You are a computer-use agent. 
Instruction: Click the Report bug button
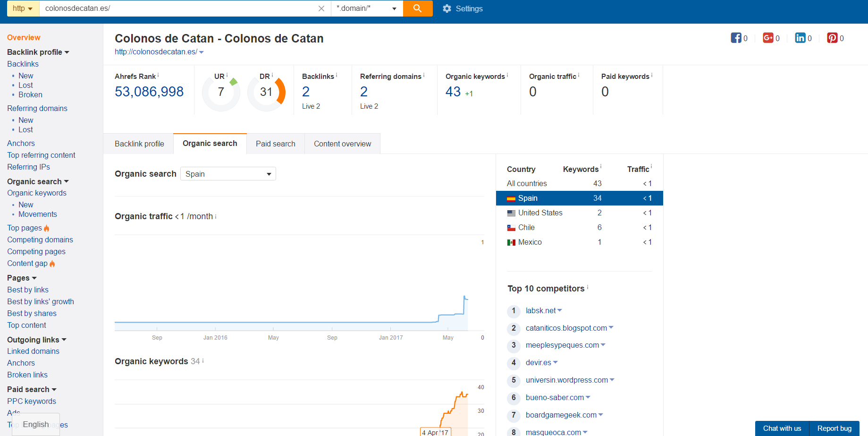pyautogui.click(x=834, y=428)
